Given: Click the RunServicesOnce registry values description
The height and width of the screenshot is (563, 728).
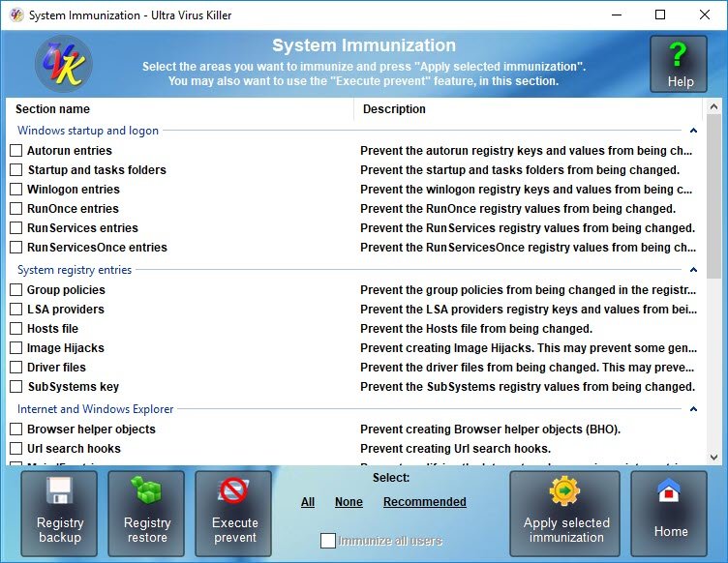Looking at the screenshot, I should pyautogui.click(x=529, y=248).
